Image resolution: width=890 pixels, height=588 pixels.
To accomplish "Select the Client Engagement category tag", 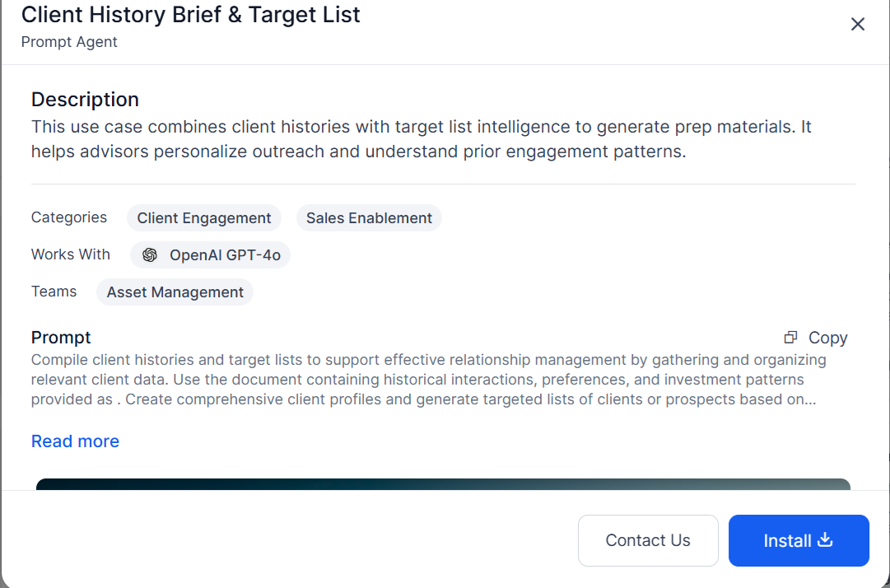I will (x=204, y=218).
